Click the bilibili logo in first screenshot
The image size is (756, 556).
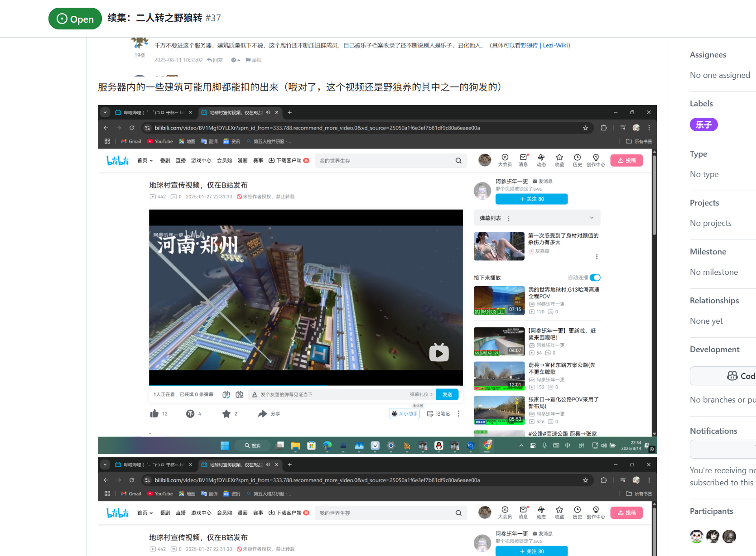pos(117,161)
